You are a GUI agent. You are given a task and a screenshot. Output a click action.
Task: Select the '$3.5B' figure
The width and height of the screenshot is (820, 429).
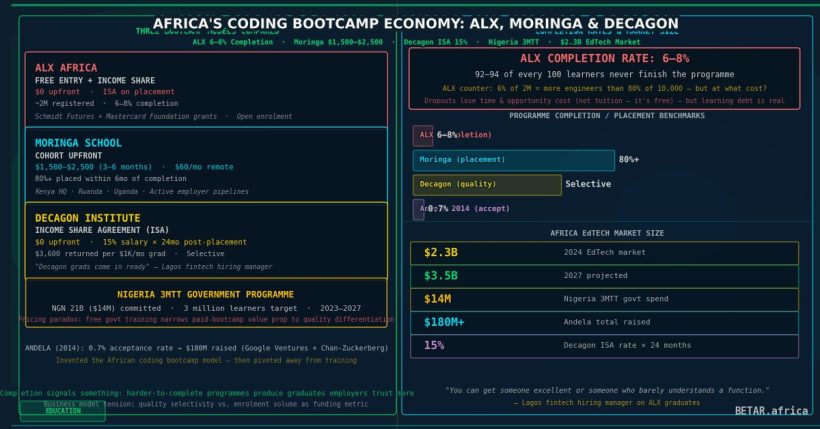pos(440,276)
